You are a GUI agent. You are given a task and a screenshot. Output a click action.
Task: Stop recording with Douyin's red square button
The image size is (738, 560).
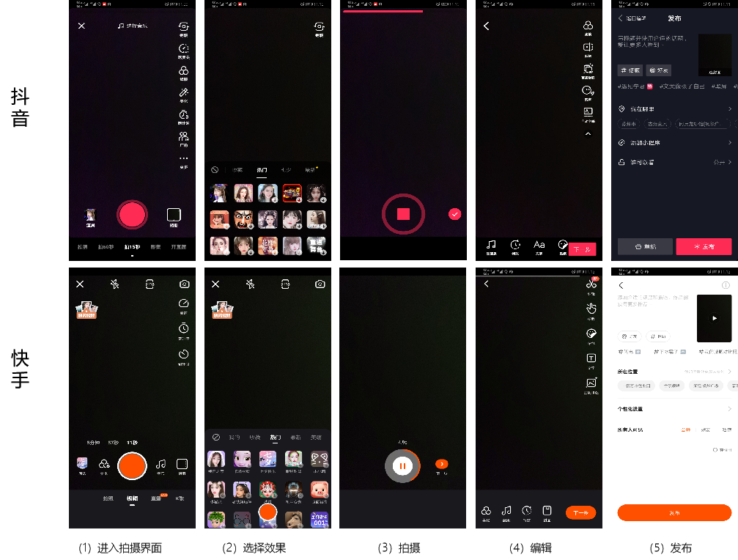(403, 214)
